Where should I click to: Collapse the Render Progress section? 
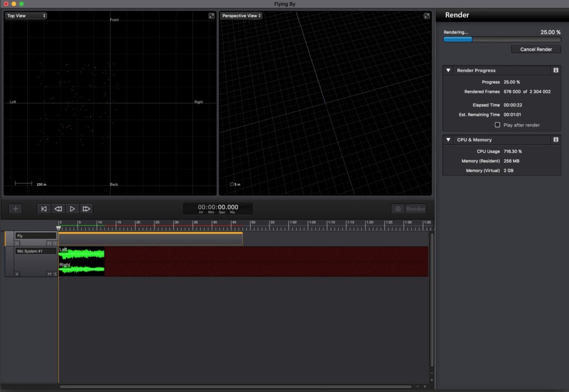pyautogui.click(x=448, y=71)
